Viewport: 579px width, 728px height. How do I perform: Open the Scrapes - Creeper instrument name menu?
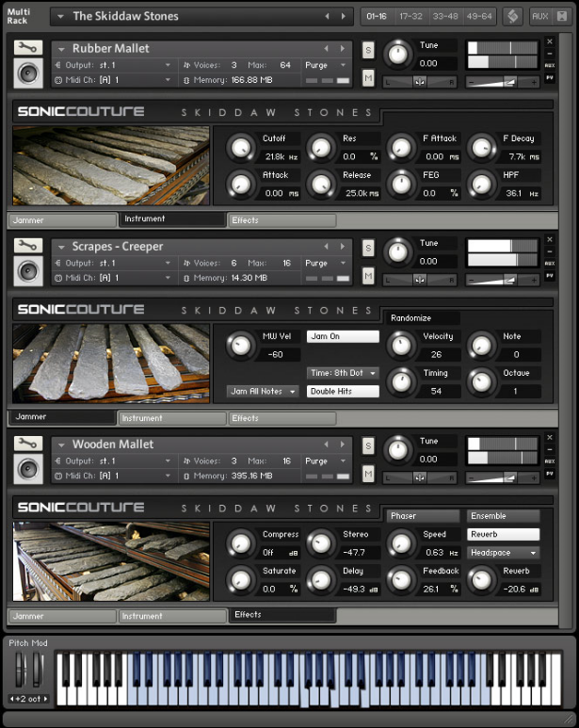61,247
